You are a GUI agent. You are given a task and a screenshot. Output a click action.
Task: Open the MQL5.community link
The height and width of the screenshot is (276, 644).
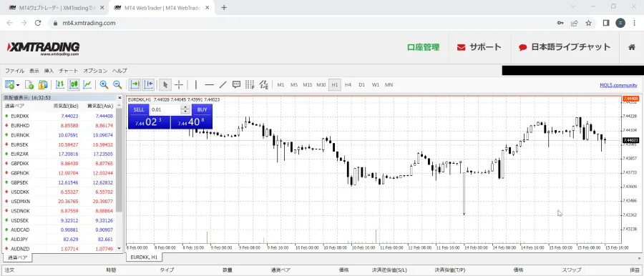click(x=618, y=85)
